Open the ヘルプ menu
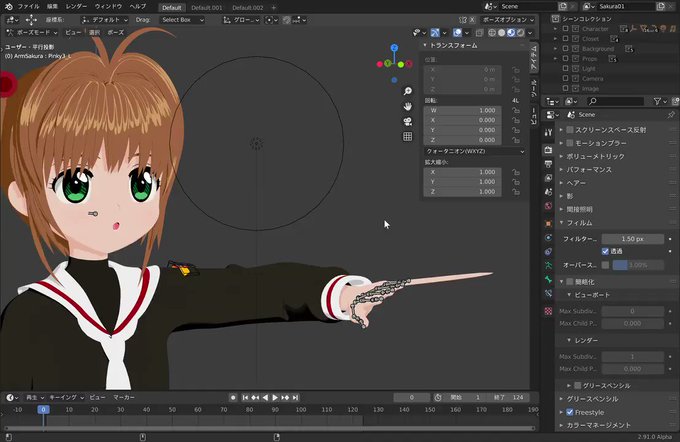Image resolution: width=680 pixels, height=442 pixels. [x=138, y=7]
